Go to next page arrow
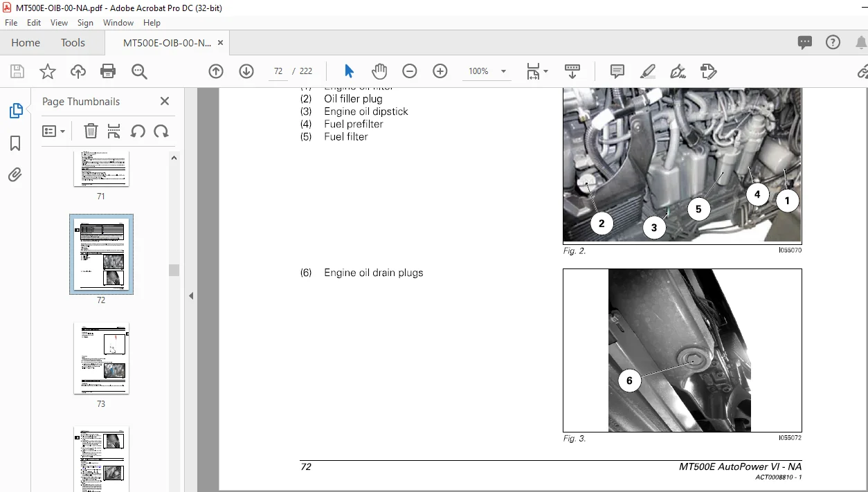Viewport: 868px width, 492px height. click(246, 71)
